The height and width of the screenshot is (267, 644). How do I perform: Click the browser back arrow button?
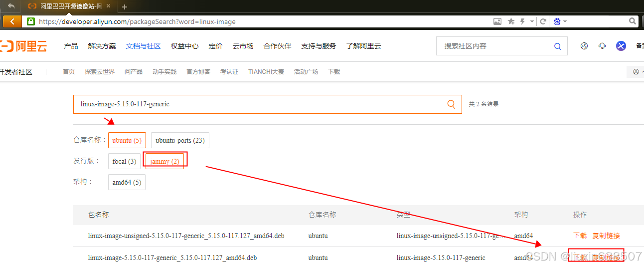12,21
